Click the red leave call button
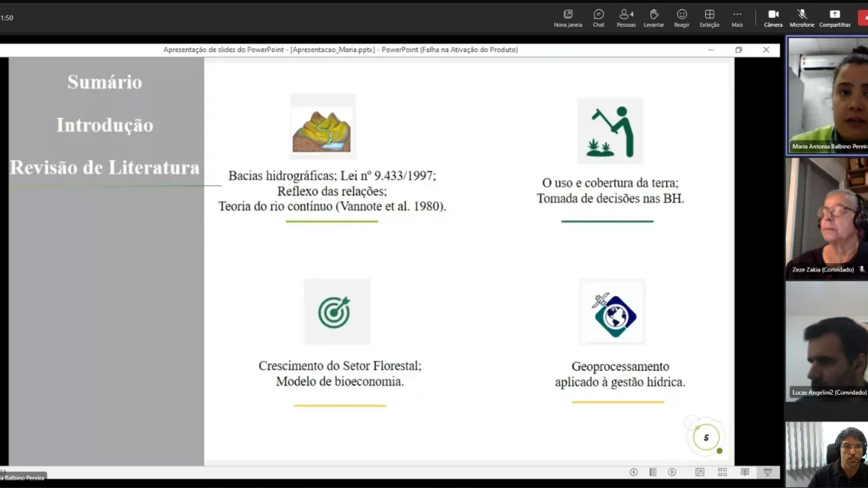Screen dimensions: 868x488 tap(863, 18)
